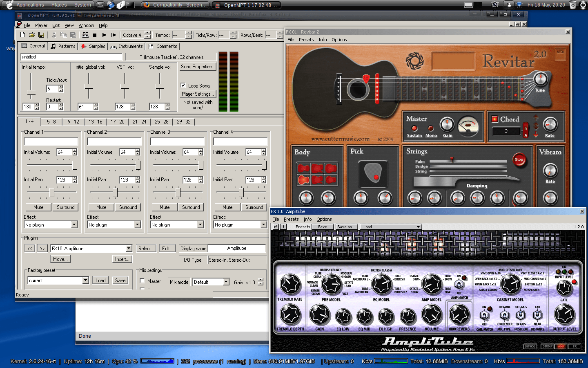588x368 pixels.
Task: Flip the Mic Type dynamic/condenser switch
Action: [x=504, y=315]
